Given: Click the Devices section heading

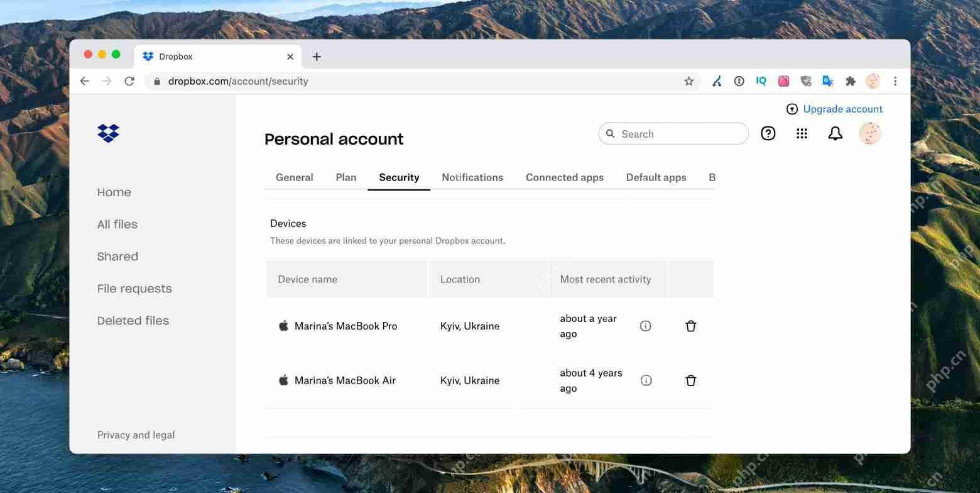Looking at the screenshot, I should [288, 223].
